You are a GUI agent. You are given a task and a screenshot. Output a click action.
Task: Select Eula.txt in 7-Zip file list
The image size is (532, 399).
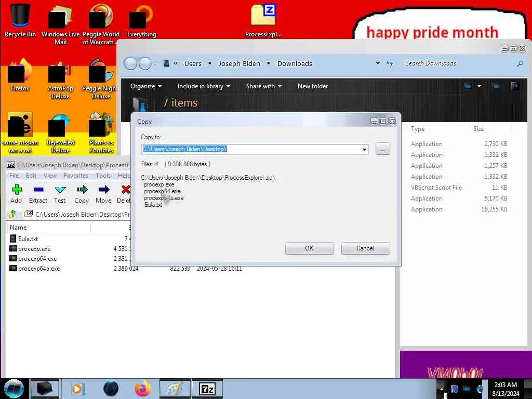pyautogui.click(x=28, y=239)
